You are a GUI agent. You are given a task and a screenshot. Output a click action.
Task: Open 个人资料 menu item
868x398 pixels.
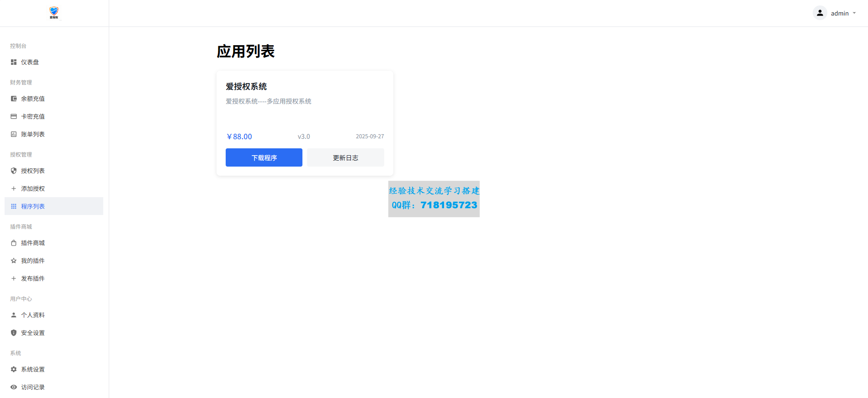(x=33, y=315)
